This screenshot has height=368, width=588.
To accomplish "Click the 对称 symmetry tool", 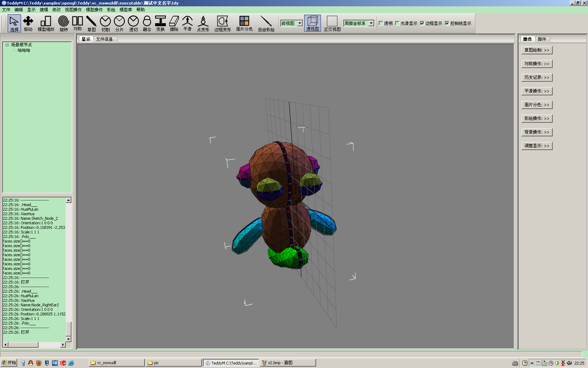I will (x=77, y=23).
